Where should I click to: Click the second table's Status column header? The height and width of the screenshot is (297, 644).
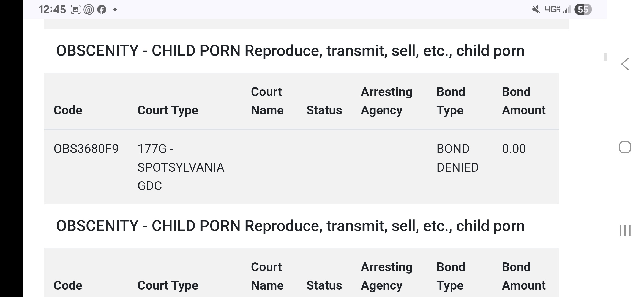(324, 285)
